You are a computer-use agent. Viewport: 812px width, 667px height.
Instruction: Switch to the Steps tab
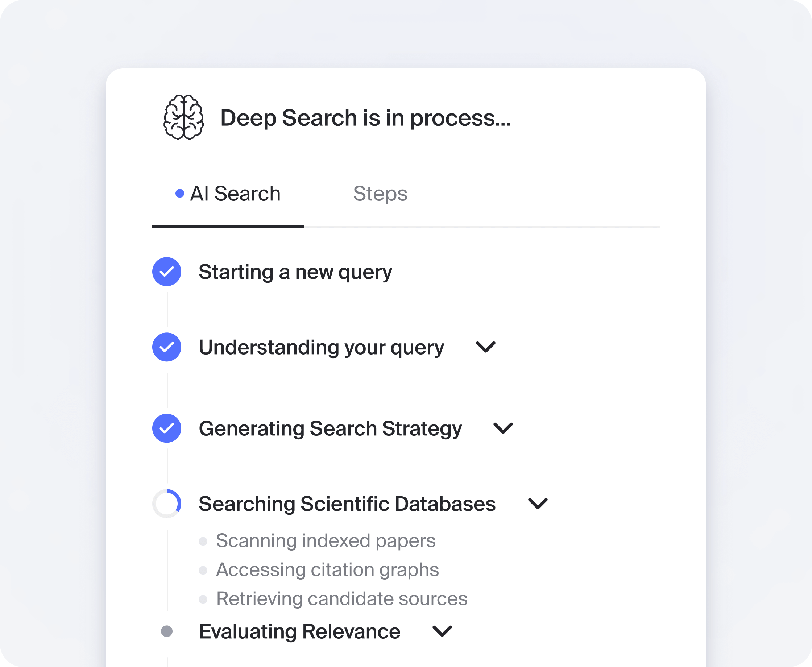380,194
